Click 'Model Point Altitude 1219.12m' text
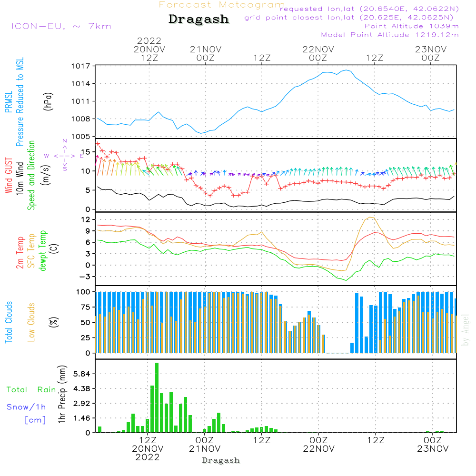476x476 pixels. [x=390, y=35]
